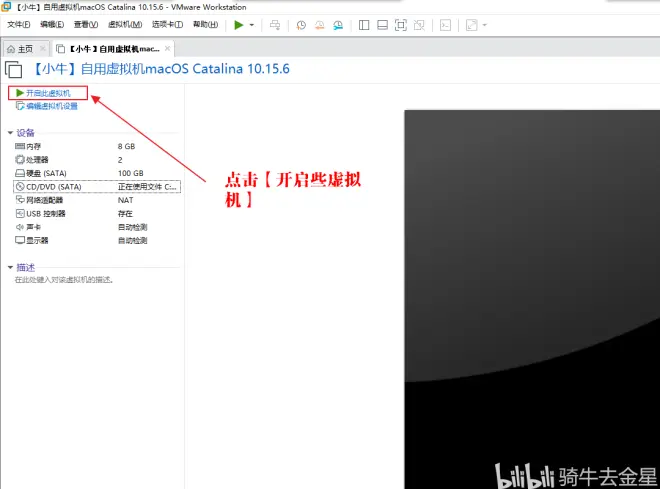Select the 声卡 device row
Screen dimensions: 660x489
click(x=97, y=227)
